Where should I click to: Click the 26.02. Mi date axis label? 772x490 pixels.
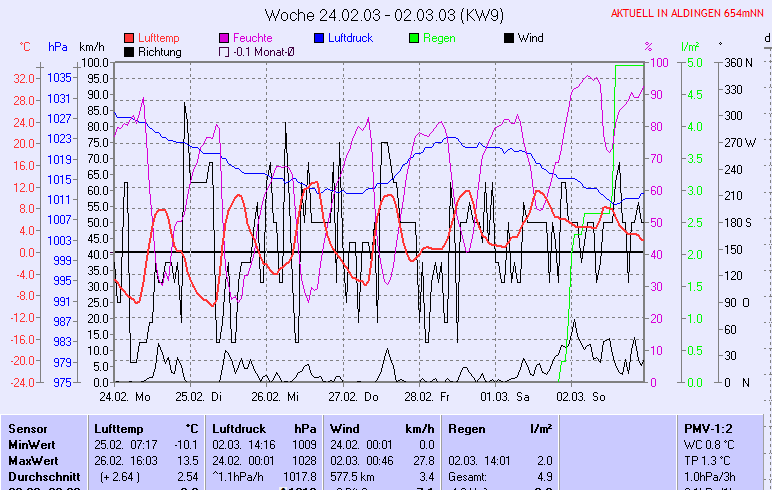(275, 397)
